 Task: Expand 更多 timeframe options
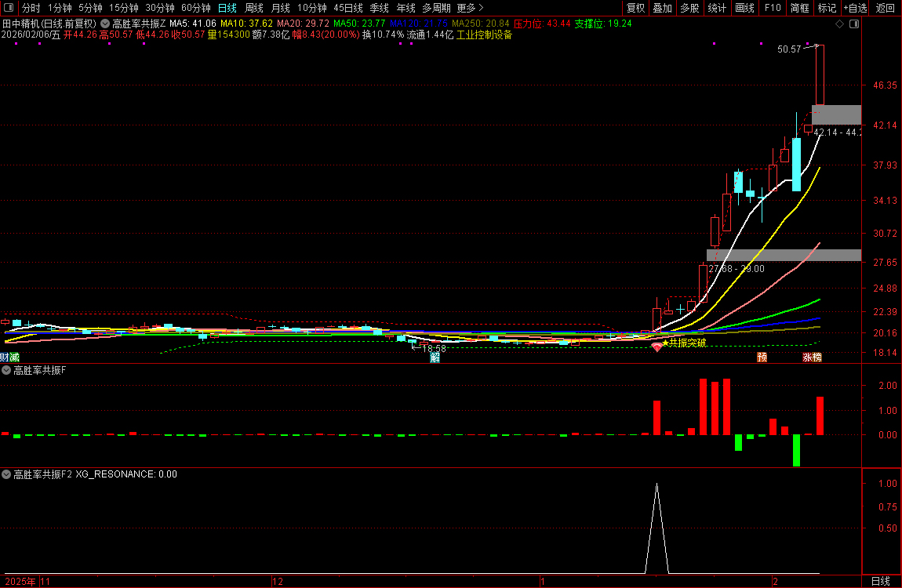pyautogui.click(x=471, y=8)
